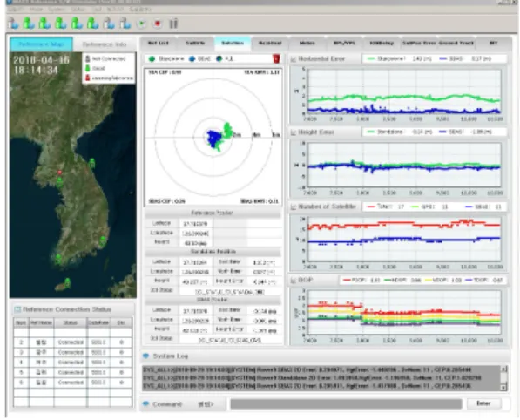Screen dimensions: 520x420
Task: Click the blue SBAS legend dot
Action: tap(192, 58)
